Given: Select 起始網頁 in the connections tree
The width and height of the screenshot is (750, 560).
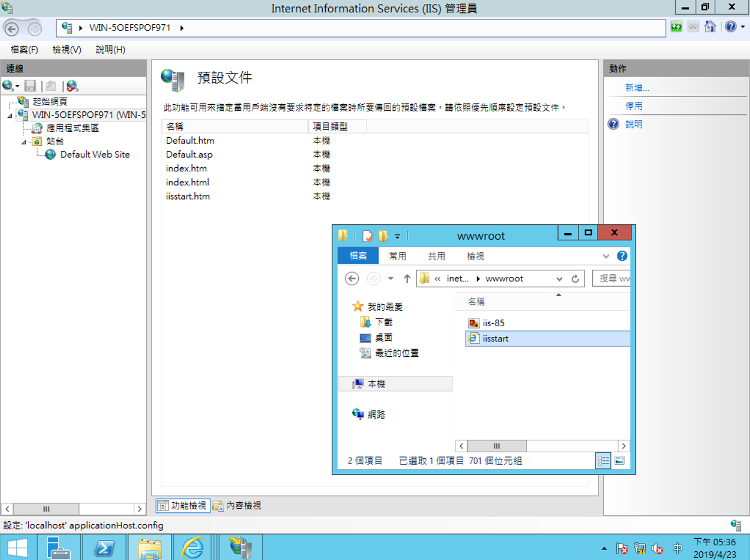Looking at the screenshot, I should pyautogui.click(x=49, y=101).
